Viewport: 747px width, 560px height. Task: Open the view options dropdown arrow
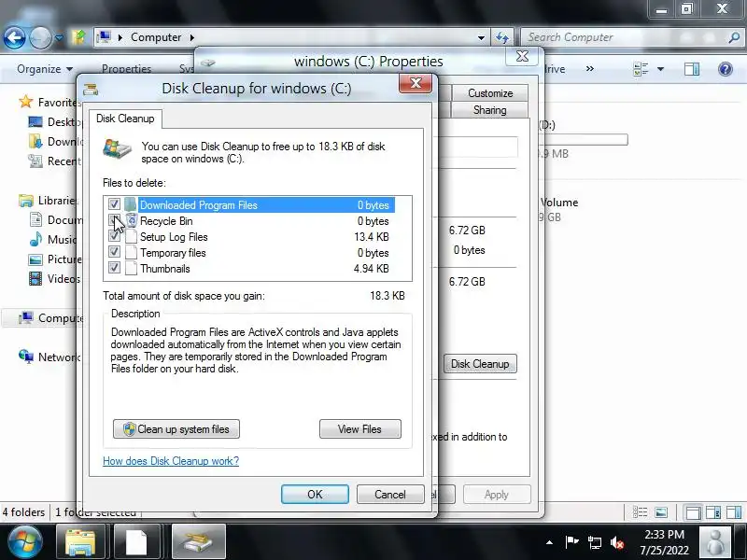(x=660, y=69)
